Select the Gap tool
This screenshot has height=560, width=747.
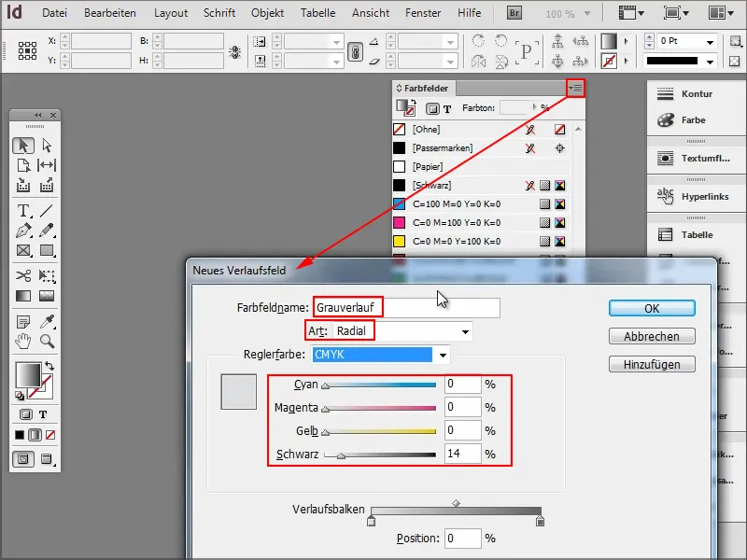pyautogui.click(x=47, y=165)
